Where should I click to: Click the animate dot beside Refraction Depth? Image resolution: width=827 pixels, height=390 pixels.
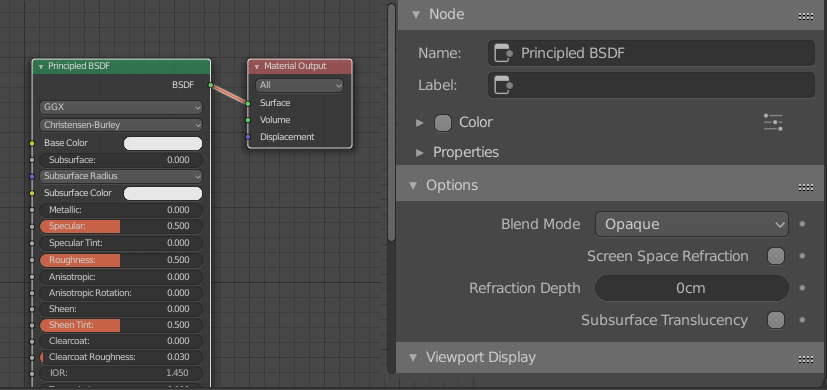coord(802,288)
